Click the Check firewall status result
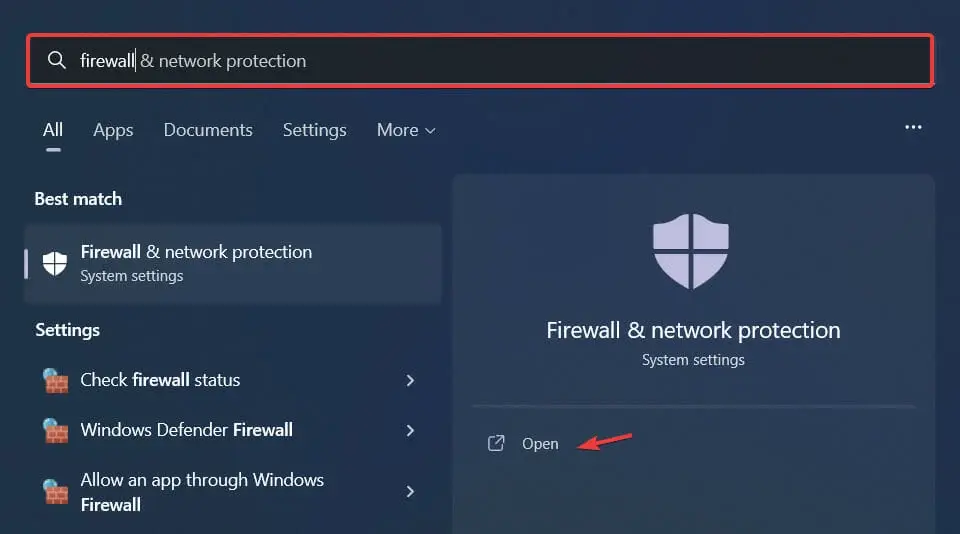960x534 pixels. coord(160,380)
